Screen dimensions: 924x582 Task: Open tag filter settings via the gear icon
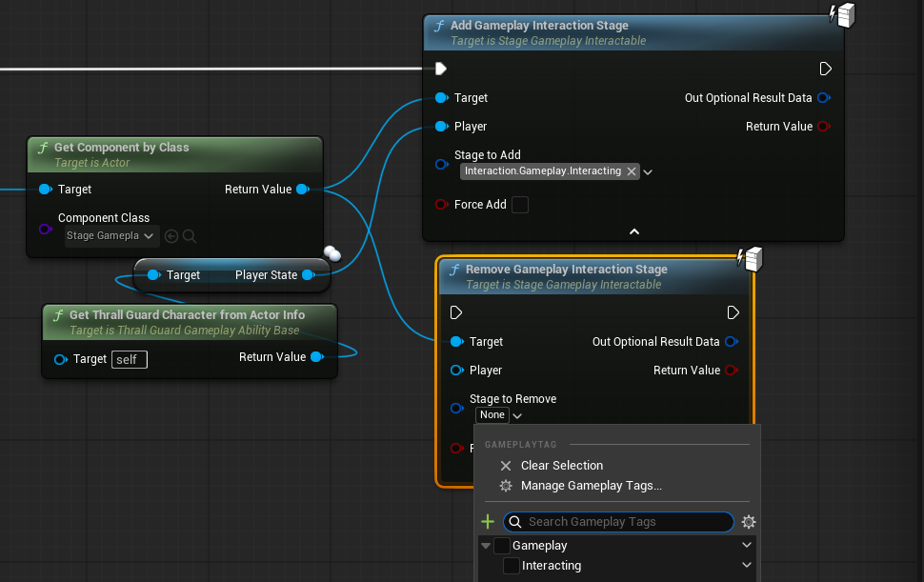pyautogui.click(x=749, y=521)
